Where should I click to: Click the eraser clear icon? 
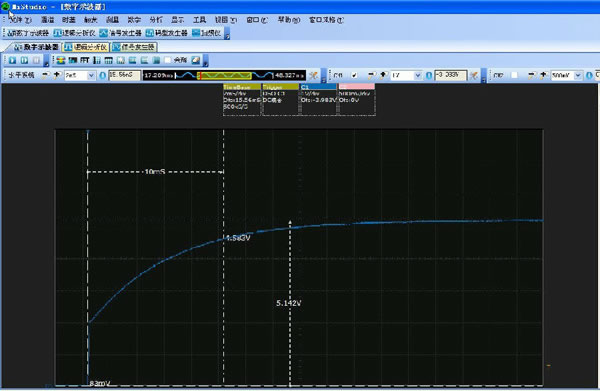196,60
